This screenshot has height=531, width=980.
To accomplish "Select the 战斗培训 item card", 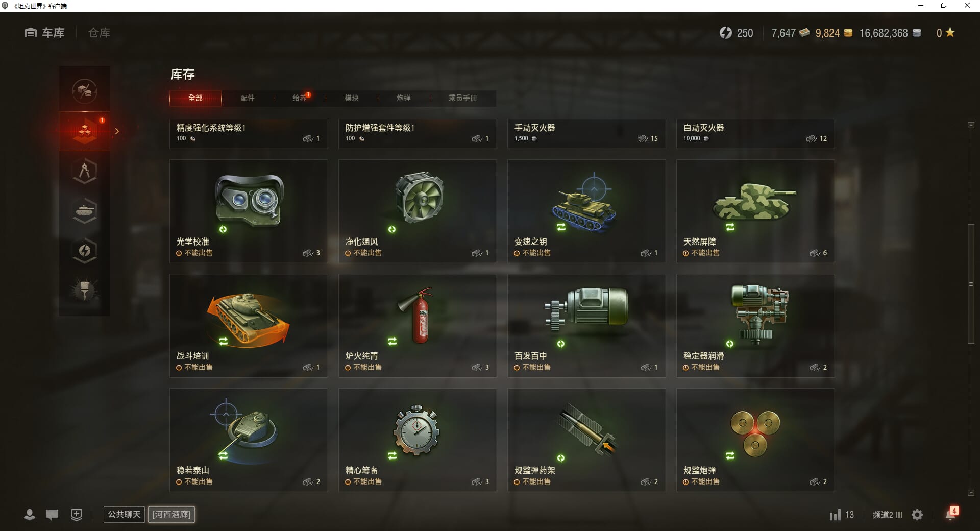I will click(x=249, y=326).
